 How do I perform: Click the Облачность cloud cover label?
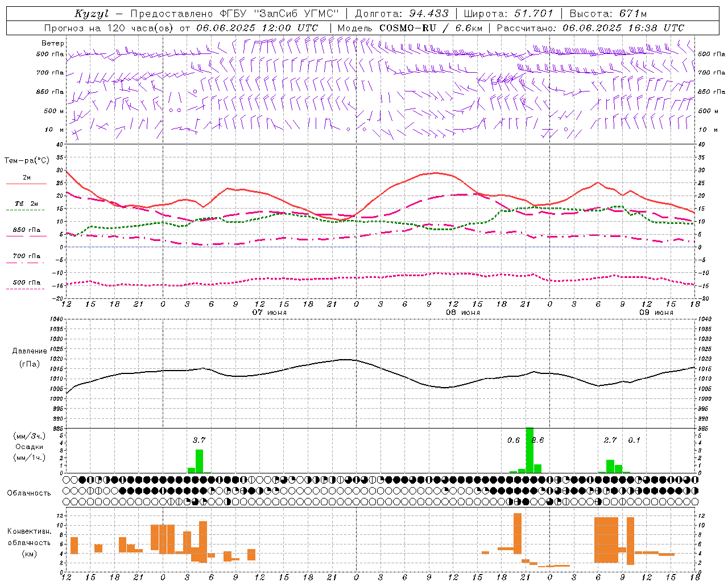pyautogui.click(x=29, y=493)
